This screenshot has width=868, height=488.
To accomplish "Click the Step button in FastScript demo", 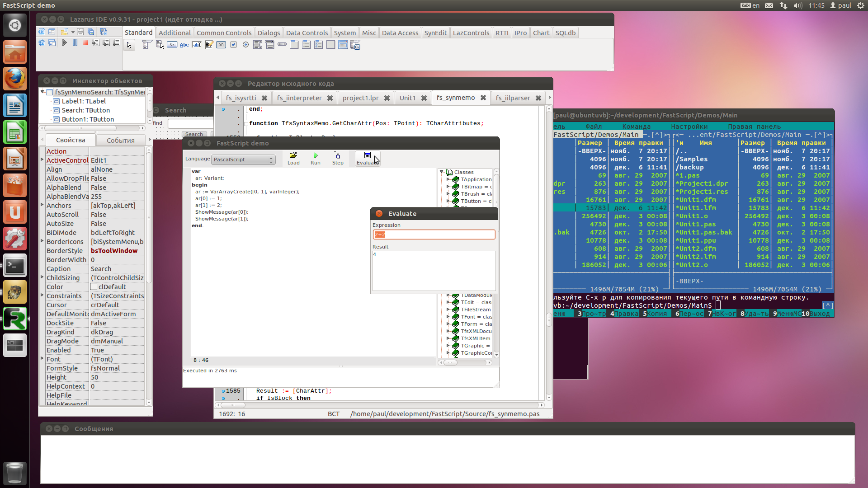I will coord(338,159).
